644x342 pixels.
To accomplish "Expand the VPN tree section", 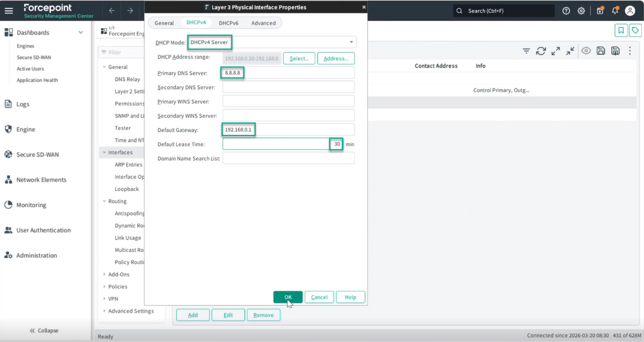I will pos(104,299).
